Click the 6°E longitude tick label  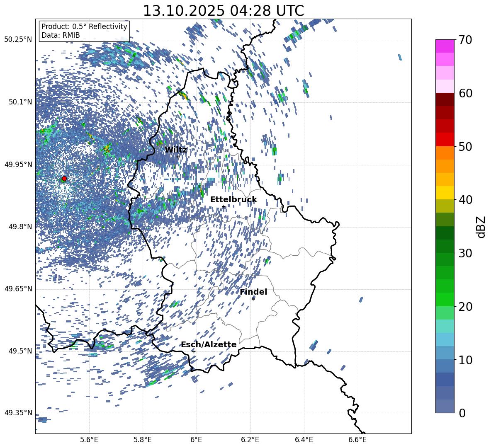click(196, 440)
